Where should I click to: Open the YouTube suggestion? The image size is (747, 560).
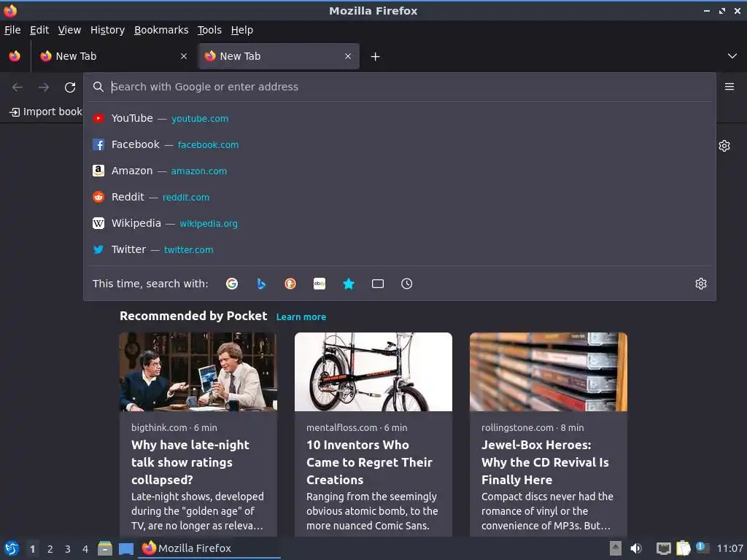pos(399,119)
